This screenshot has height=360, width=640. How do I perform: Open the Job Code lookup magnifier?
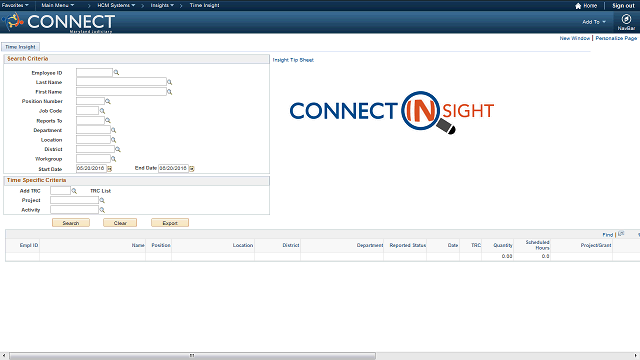coord(102,111)
